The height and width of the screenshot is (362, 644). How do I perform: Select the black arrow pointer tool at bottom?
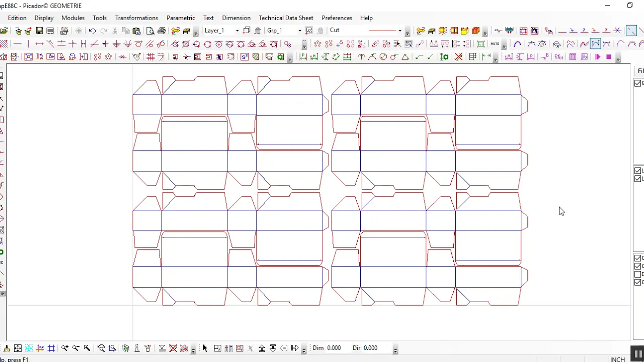click(205, 348)
